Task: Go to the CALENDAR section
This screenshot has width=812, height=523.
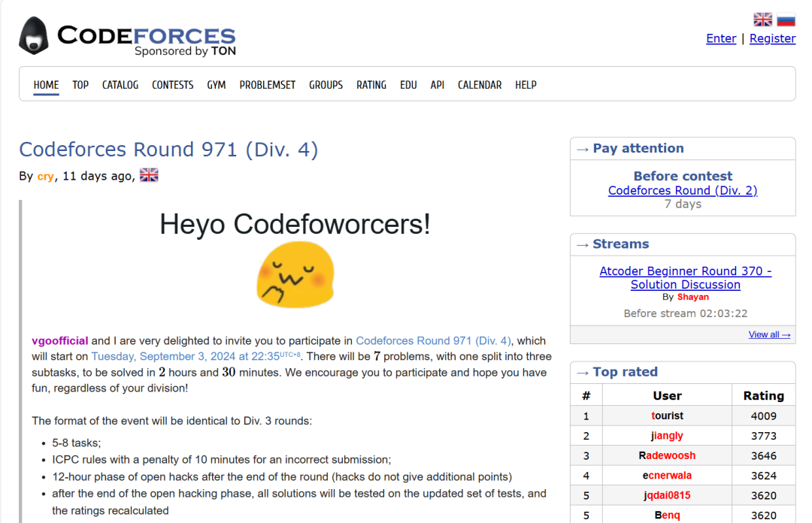Action: click(479, 85)
